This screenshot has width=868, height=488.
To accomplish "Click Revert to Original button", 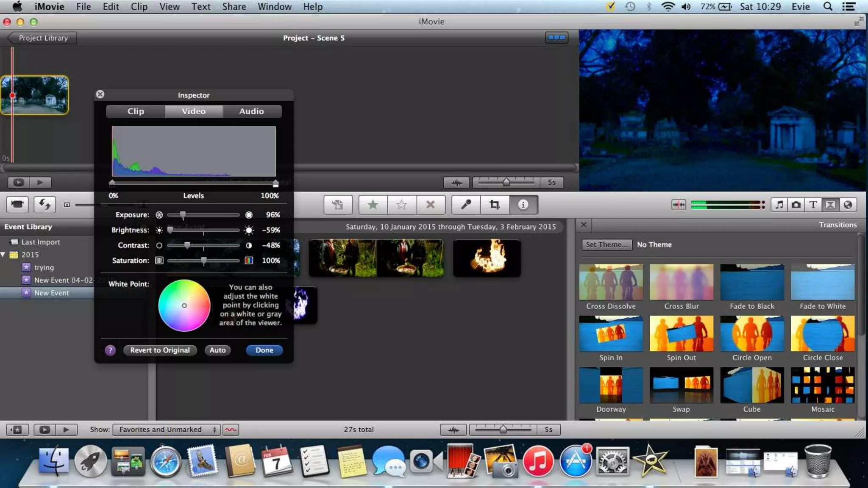I will (x=160, y=350).
